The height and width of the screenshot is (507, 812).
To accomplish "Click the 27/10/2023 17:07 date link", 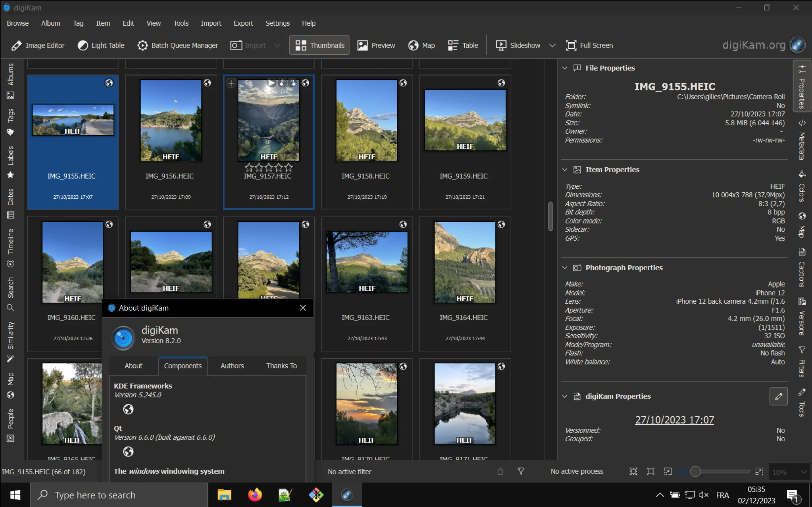I will [674, 420].
